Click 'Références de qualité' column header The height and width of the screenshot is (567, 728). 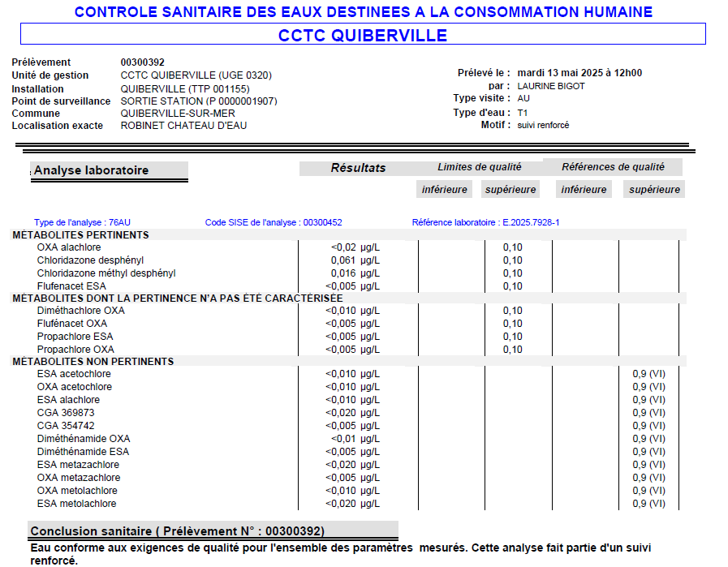pyautogui.click(x=613, y=167)
